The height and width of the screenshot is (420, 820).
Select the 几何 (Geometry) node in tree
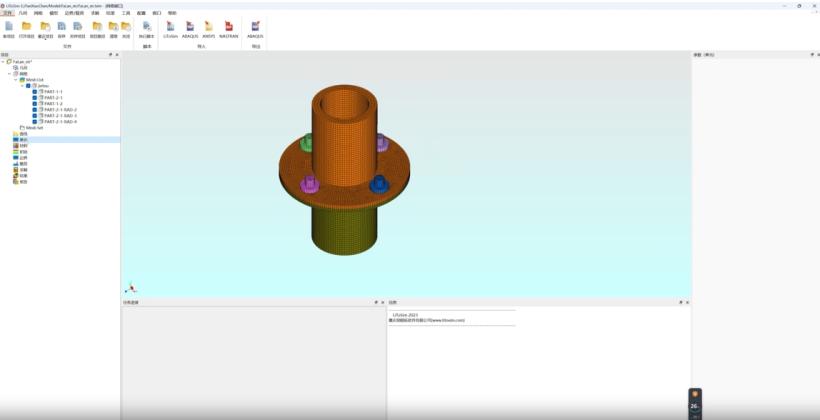pyautogui.click(x=24, y=68)
